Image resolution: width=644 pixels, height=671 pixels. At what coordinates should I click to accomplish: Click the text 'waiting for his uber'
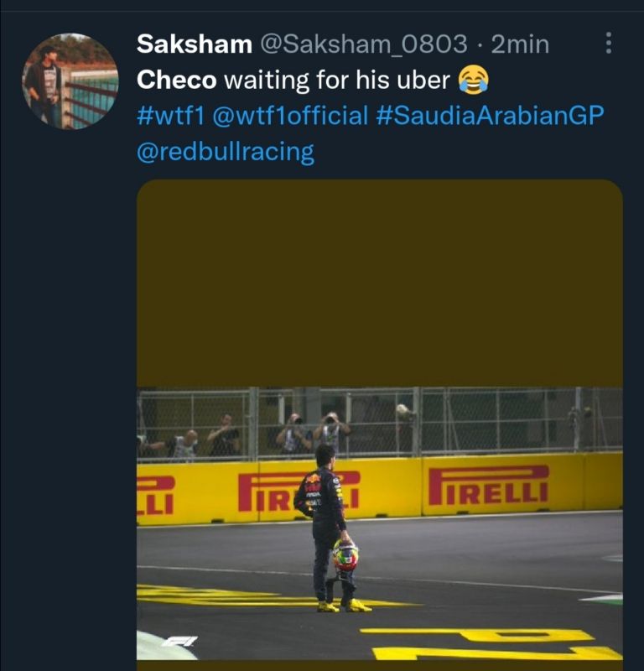pyautogui.click(x=338, y=81)
